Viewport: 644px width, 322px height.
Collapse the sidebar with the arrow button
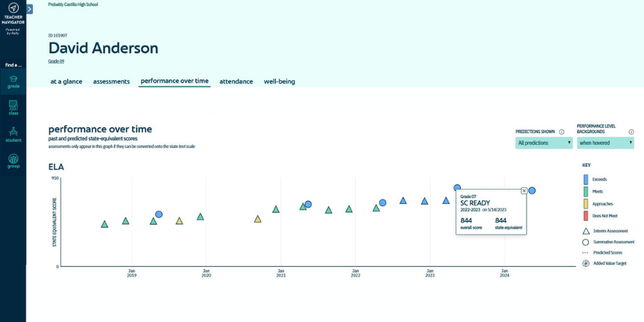coord(29,9)
